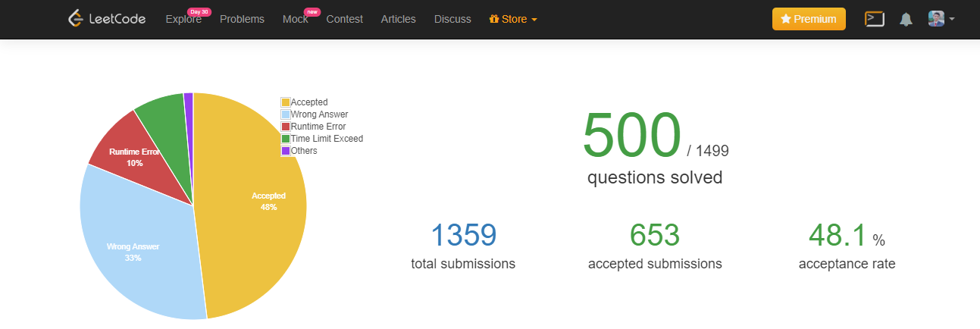Screen dimensions: 980x329
Task: Click the 'questions solved' label
Action: (x=655, y=178)
